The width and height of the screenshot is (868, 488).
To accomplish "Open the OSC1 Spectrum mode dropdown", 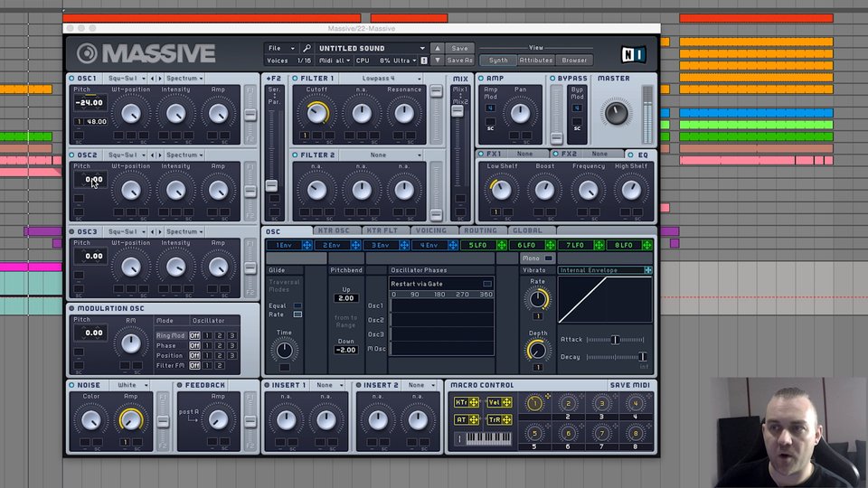I will pyautogui.click(x=184, y=79).
